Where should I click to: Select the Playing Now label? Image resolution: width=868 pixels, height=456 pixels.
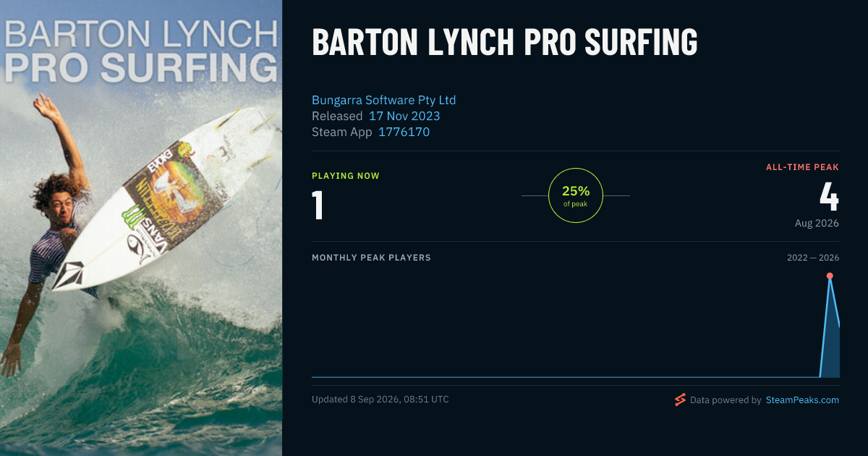[346, 176]
